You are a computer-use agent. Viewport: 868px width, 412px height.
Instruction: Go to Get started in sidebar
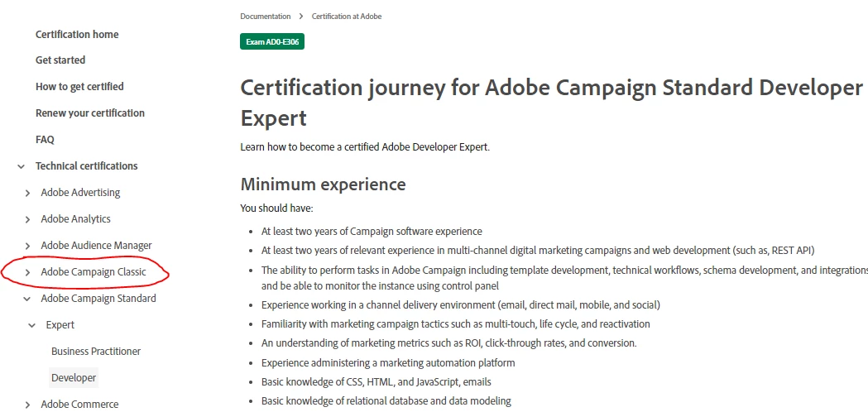[60, 60]
